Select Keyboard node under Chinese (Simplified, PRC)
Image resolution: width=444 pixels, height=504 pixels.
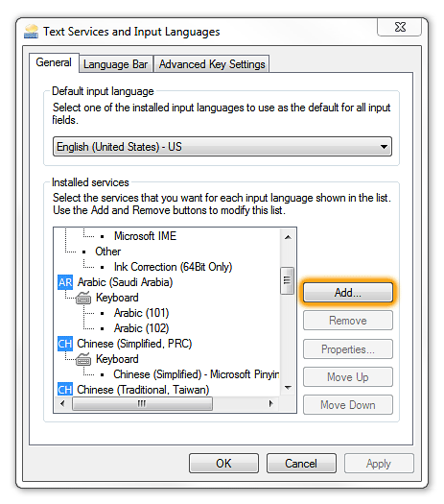(x=117, y=359)
